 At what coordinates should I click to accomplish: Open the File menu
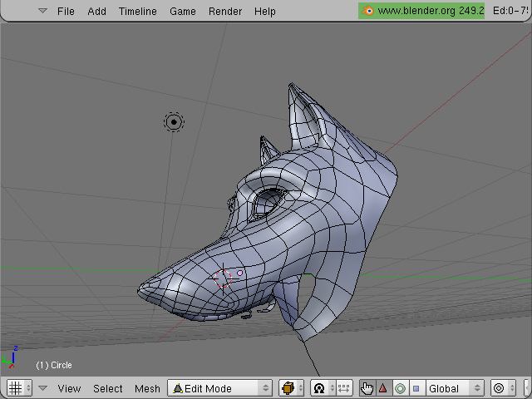(66, 11)
